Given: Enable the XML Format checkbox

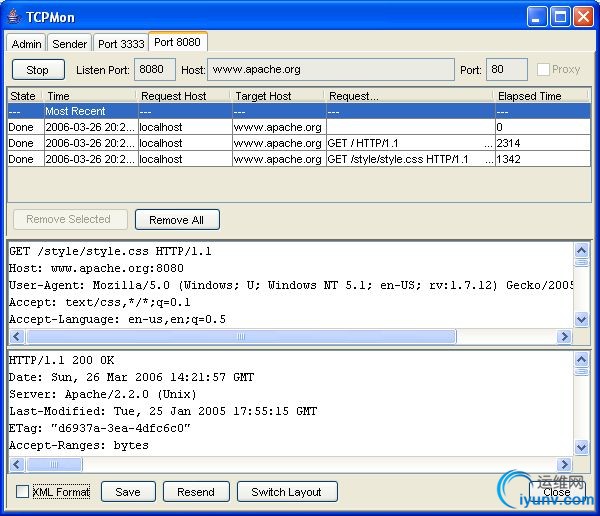Looking at the screenshot, I should (x=23, y=492).
